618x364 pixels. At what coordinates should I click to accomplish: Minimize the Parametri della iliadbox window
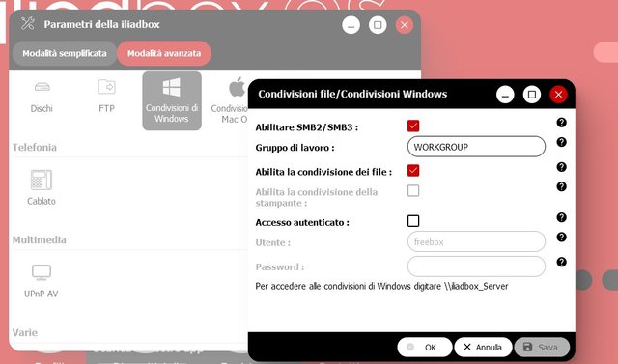tap(351, 25)
